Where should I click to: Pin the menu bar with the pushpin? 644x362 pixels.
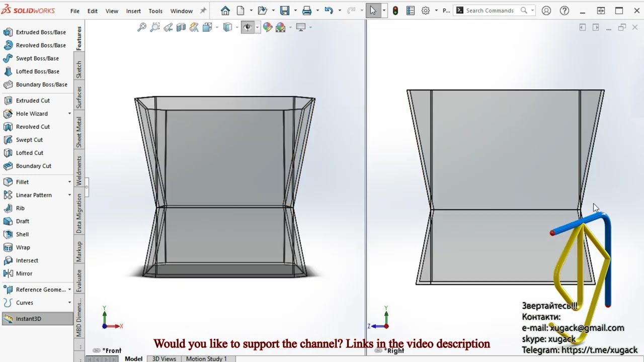pos(203,11)
